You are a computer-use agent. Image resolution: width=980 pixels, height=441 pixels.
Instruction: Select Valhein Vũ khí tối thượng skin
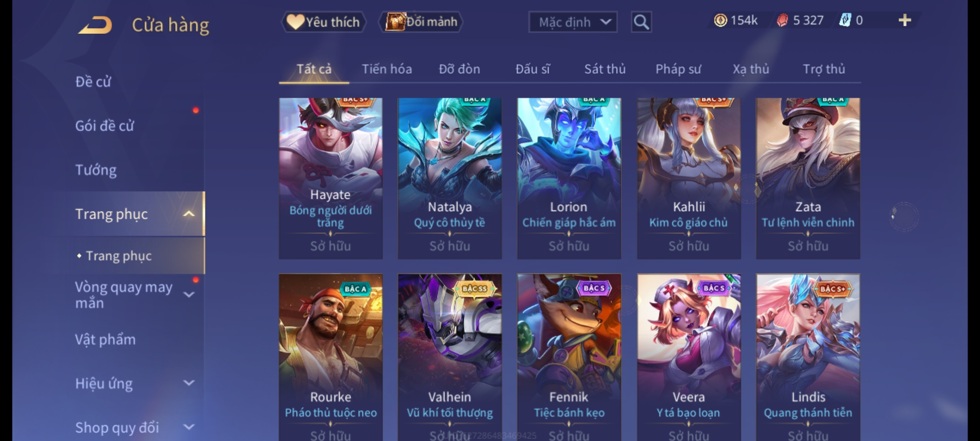click(450, 357)
